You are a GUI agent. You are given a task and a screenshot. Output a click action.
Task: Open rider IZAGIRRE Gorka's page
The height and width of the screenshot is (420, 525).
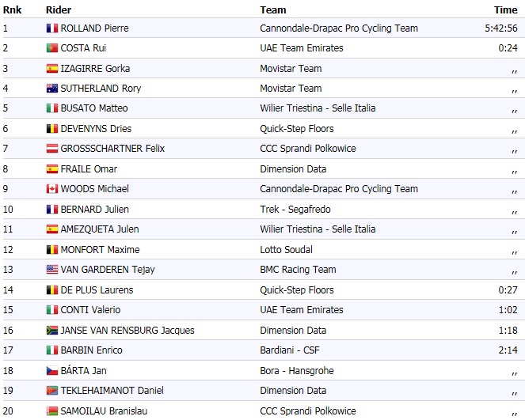[x=95, y=68]
